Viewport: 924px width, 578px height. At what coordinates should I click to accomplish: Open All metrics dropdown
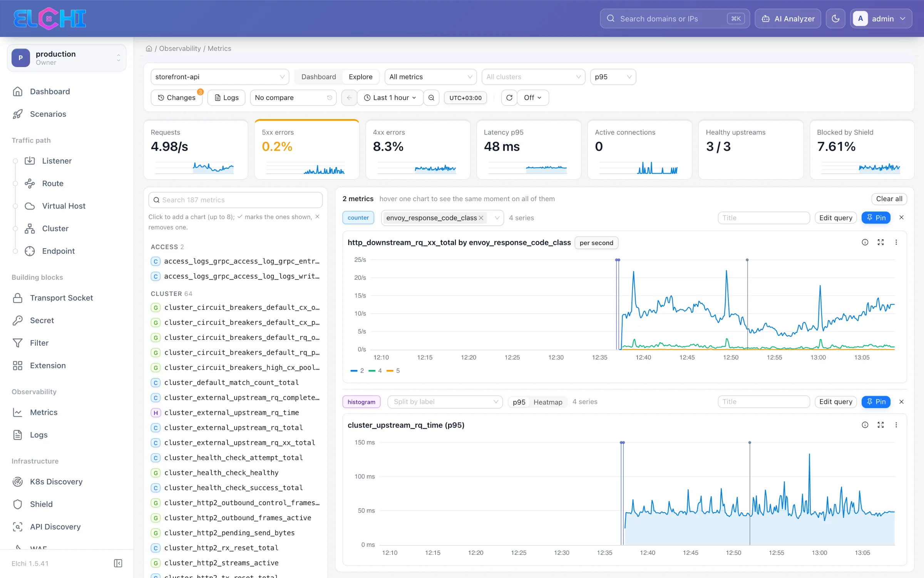[x=430, y=77]
